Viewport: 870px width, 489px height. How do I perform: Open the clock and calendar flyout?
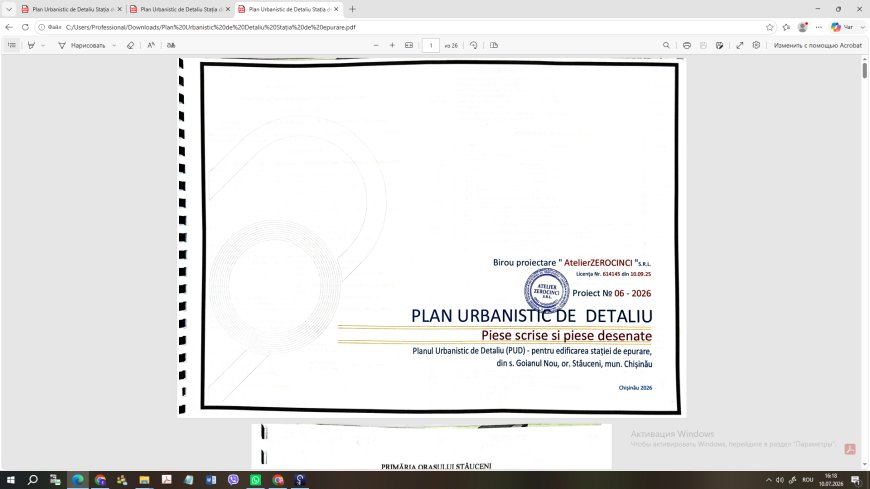(831, 480)
